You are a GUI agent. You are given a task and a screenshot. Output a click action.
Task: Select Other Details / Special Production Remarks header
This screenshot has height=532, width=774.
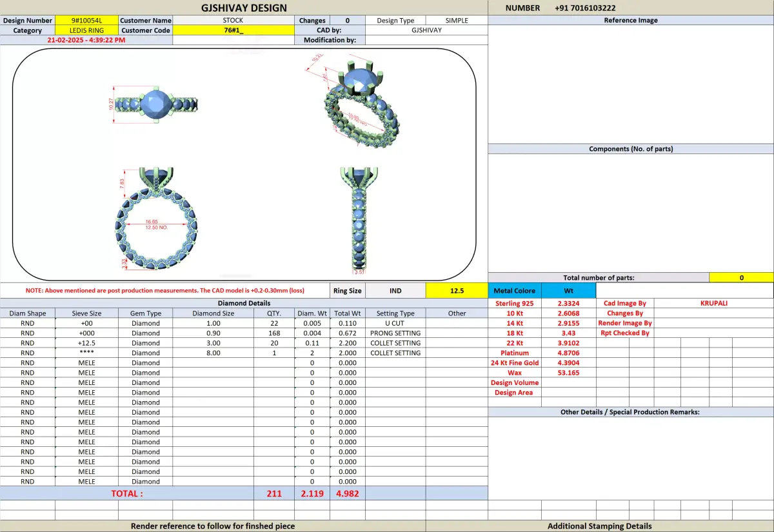pos(631,412)
